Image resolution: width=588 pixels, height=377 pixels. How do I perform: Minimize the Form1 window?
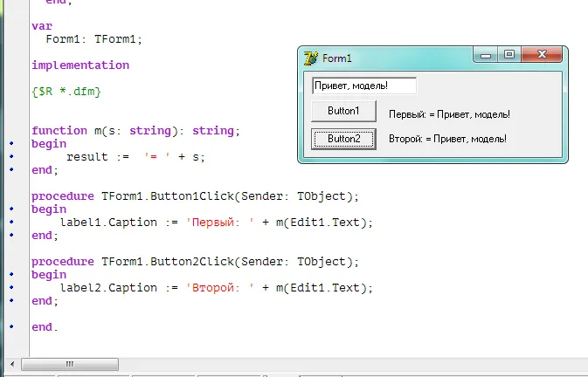[488, 56]
